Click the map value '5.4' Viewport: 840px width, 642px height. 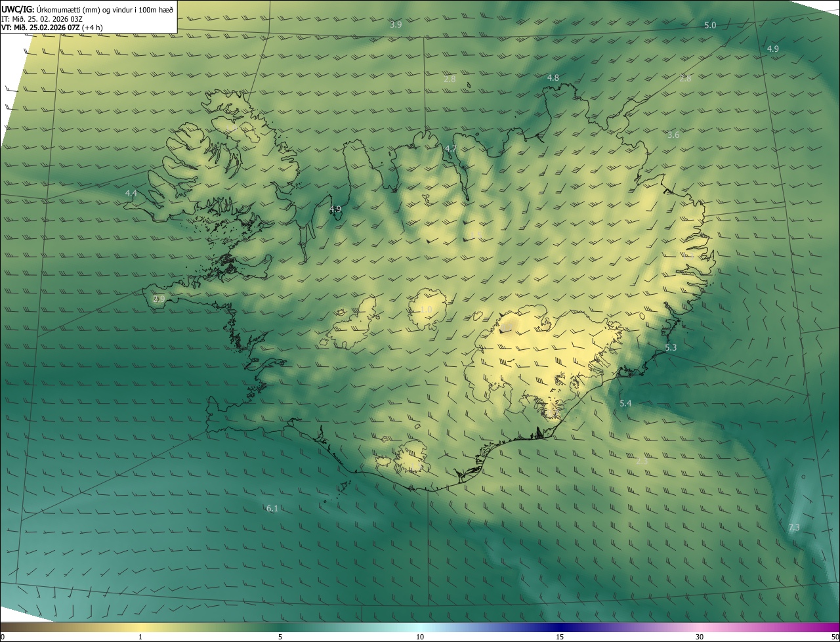tap(625, 404)
